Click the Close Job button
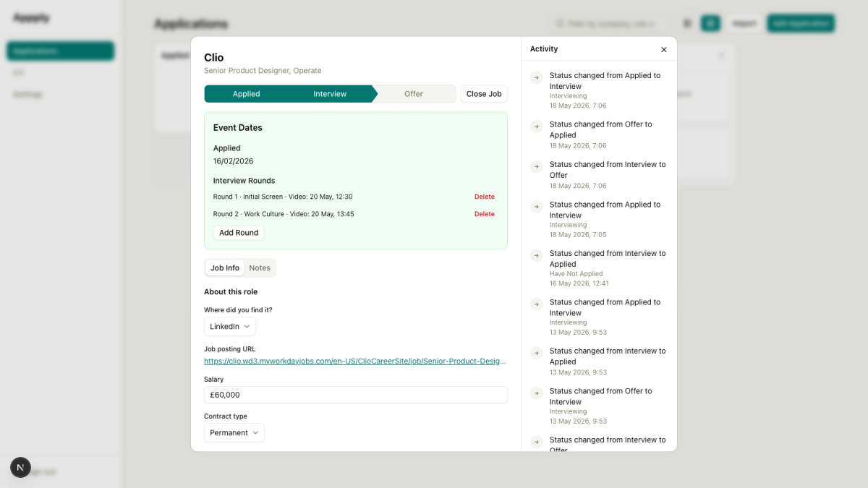This screenshot has width=868, height=488. point(484,94)
